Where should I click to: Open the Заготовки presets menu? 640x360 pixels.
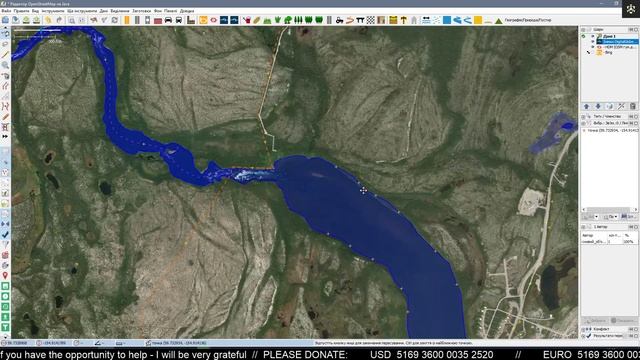pyautogui.click(x=141, y=11)
